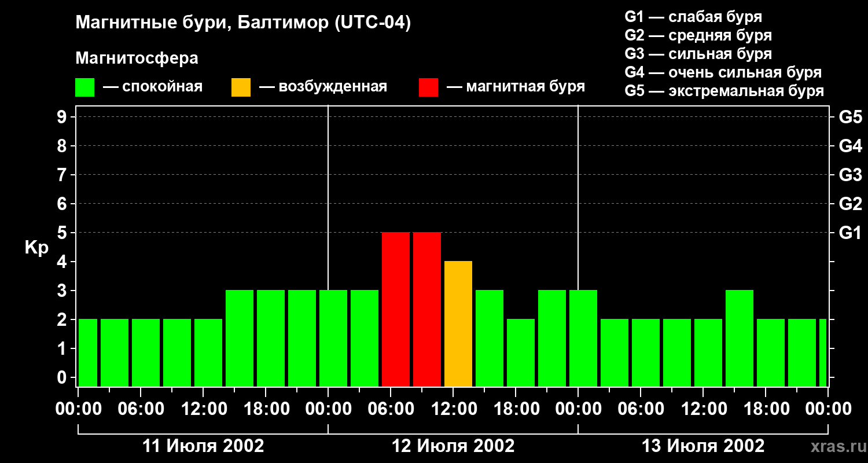This screenshot has height=463, width=868.
Task: Click the '— возбужденная' legend label
Action: (x=323, y=87)
